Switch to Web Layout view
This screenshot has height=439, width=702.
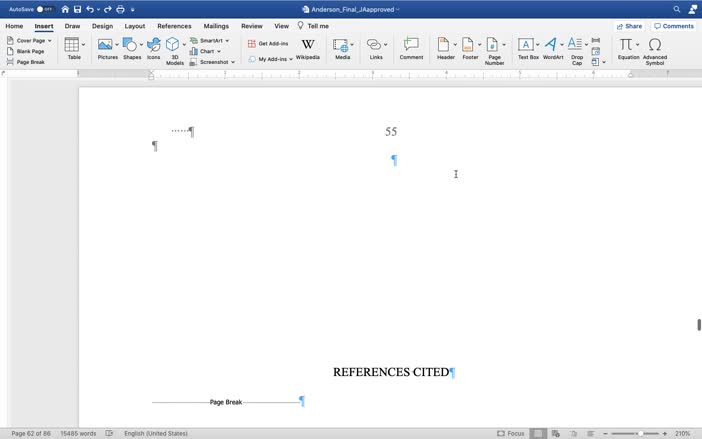click(556, 434)
